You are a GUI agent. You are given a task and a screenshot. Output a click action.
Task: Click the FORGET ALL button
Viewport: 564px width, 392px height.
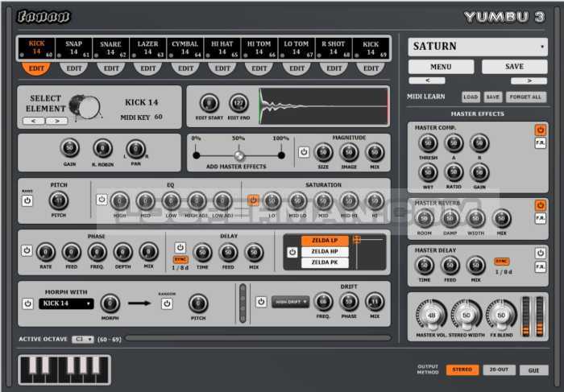click(525, 97)
